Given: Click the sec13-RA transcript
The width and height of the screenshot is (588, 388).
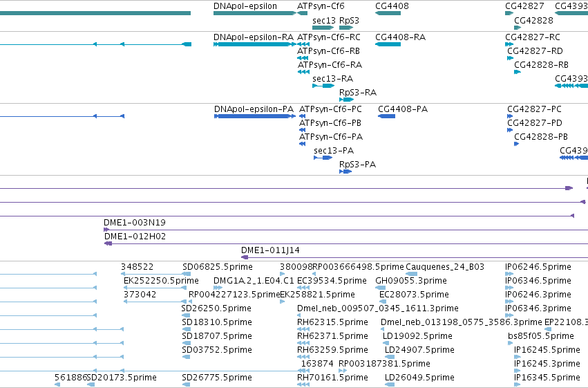Looking at the screenshot, I should pos(323,86).
